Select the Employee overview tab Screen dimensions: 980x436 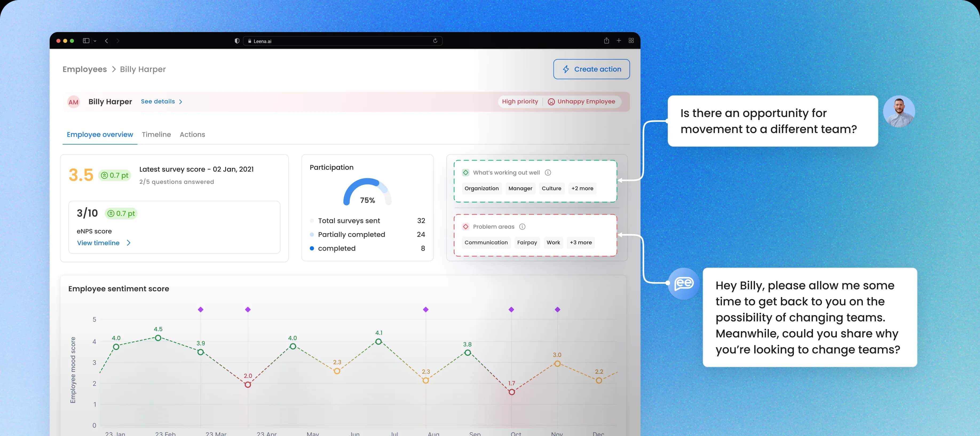pyautogui.click(x=100, y=134)
